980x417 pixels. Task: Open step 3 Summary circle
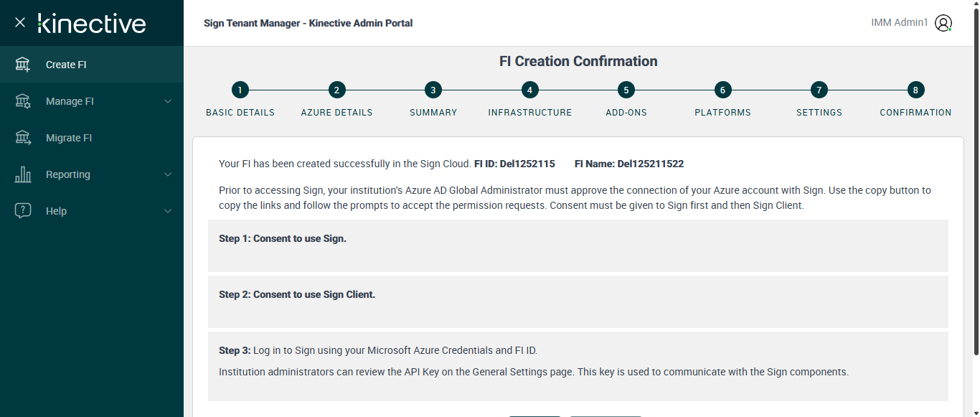pyautogui.click(x=433, y=90)
